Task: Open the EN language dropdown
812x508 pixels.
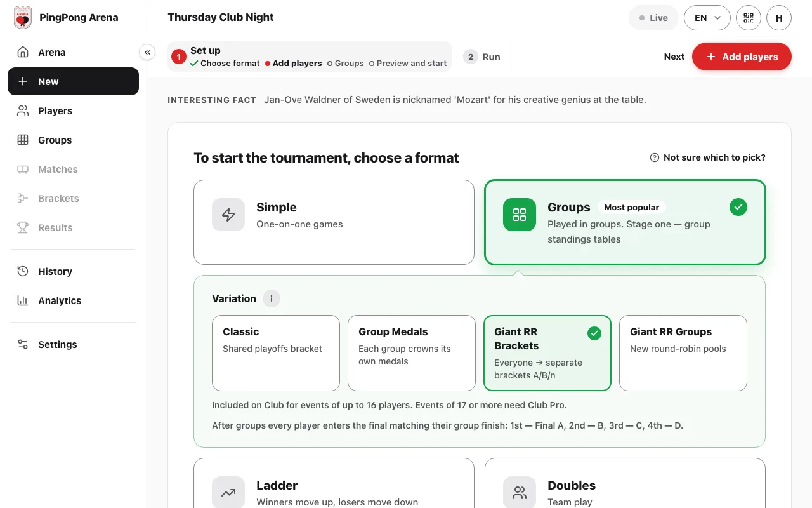Action: click(x=707, y=18)
